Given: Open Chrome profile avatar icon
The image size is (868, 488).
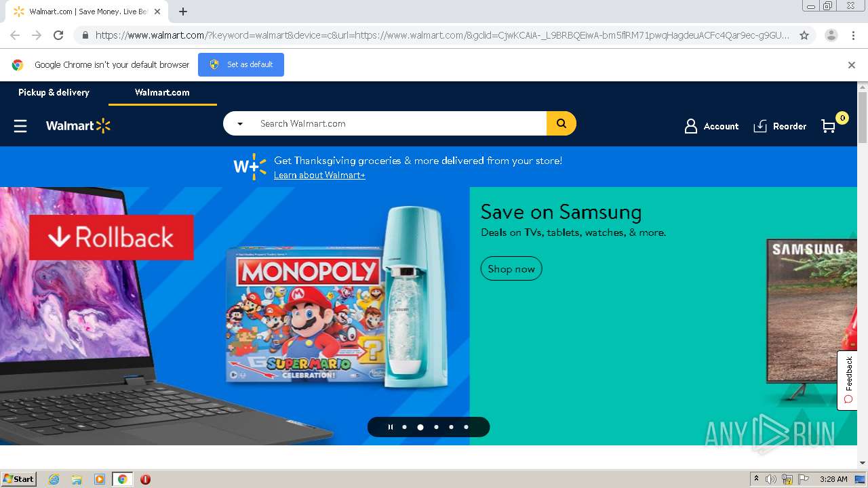Looking at the screenshot, I should pyautogui.click(x=831, y=35).
